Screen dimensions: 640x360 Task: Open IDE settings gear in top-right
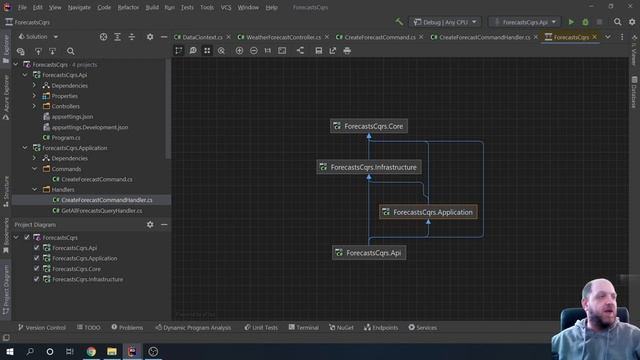click(632, 22)
